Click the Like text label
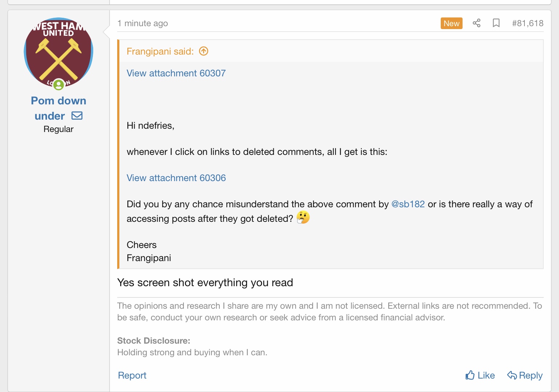 click(x=486, y=375)
